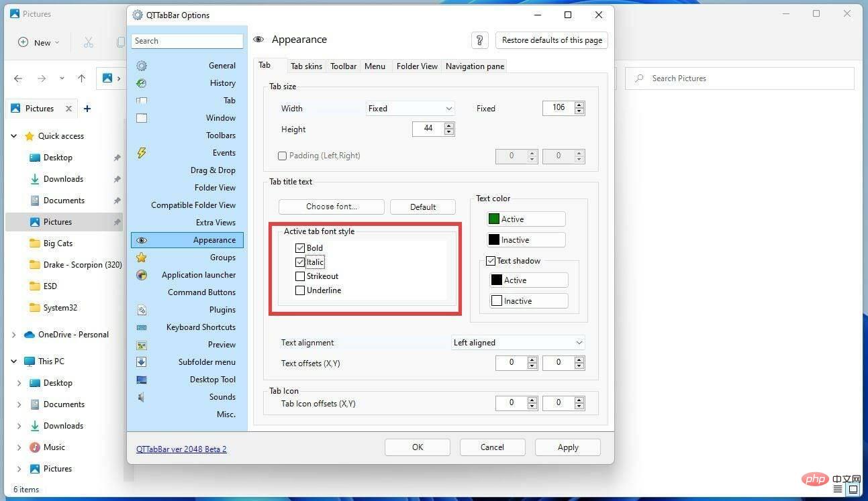The width and height of the screenshot is (868, 501).
Task: Toggle the Bold checkbox
Action: 300,248
